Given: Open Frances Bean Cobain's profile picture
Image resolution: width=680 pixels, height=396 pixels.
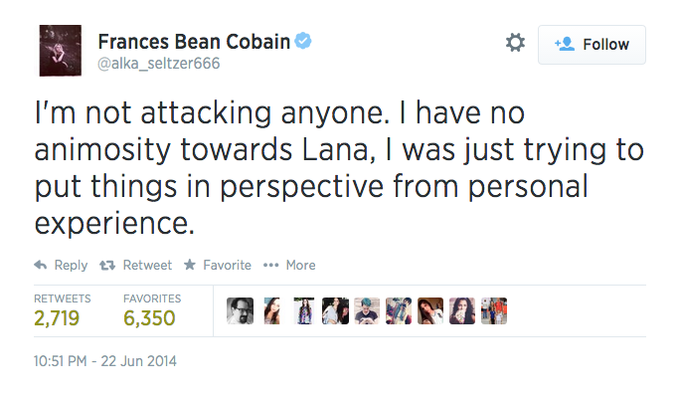Looking at the screenshot, I should pyautogui.click(x=60, y=51).
